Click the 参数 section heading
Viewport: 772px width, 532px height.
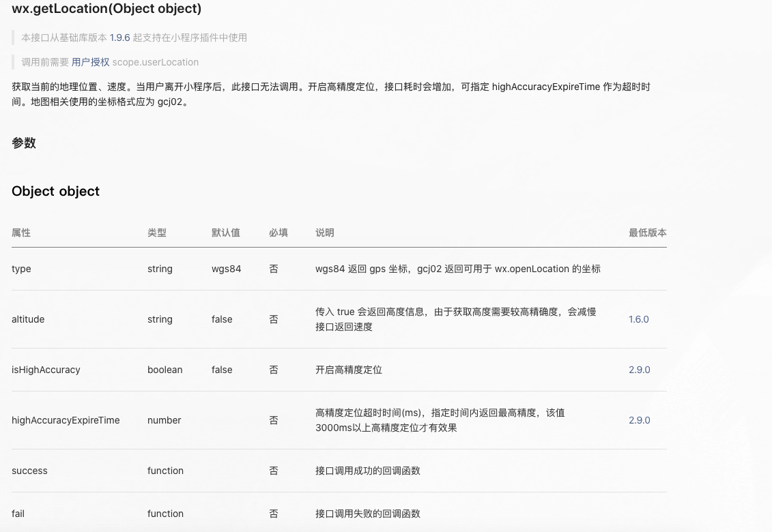[24, 143]
